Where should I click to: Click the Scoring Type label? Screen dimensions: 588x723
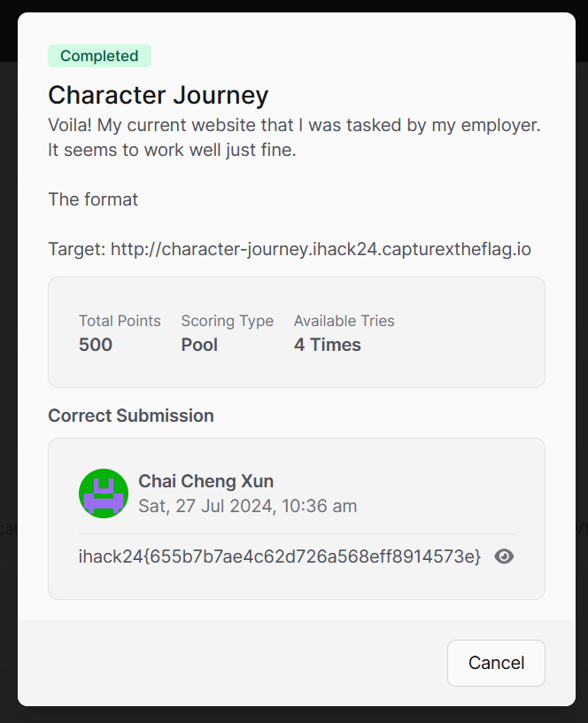click(x=228, y=321)
